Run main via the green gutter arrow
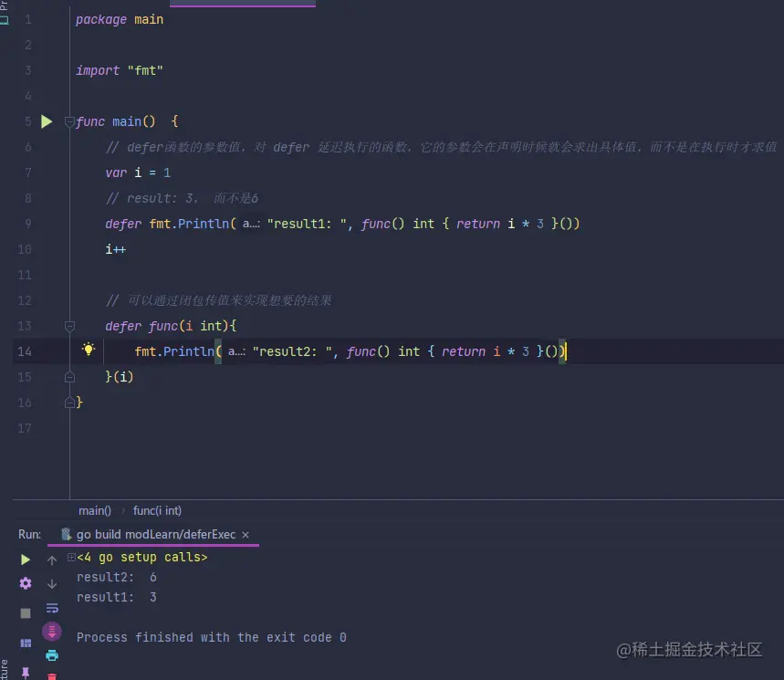 pos(47,121)
